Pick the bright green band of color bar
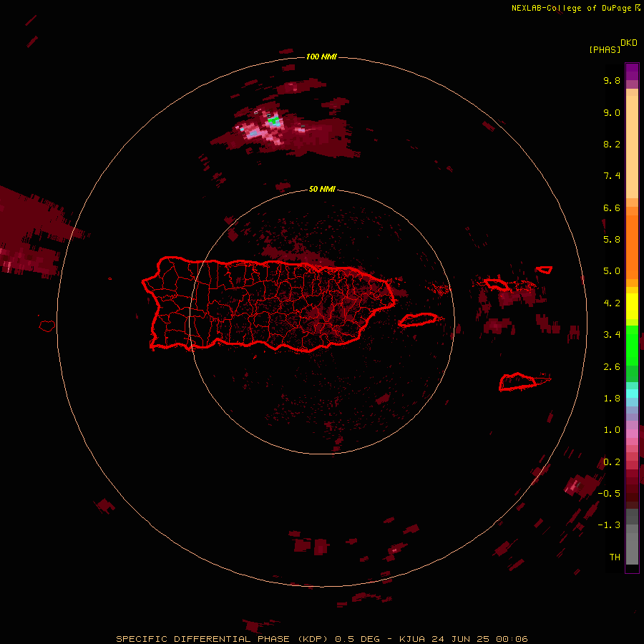Screen dimensions: 644x644 tap(632, 346)
